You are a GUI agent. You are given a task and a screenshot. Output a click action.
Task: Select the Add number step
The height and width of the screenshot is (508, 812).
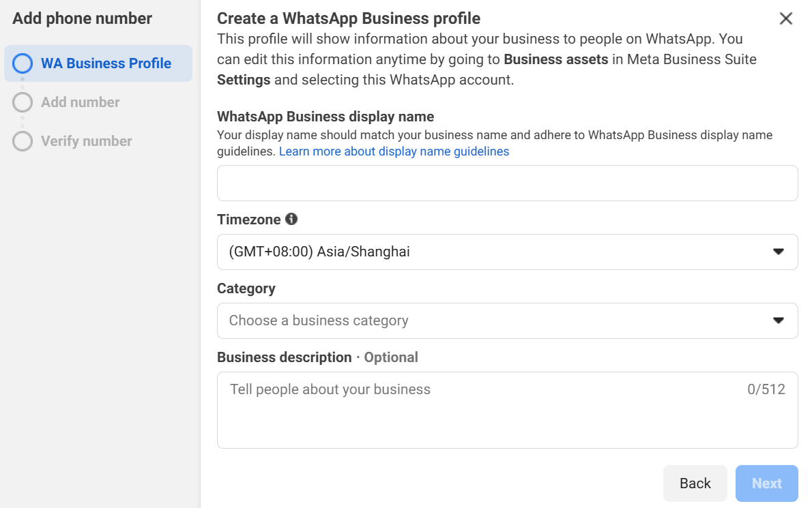tap(76, 102)
